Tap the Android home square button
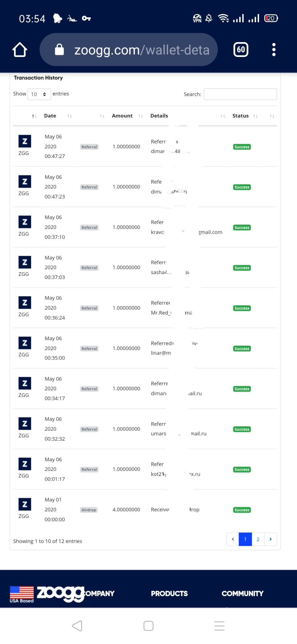 [x=148, y=626]
